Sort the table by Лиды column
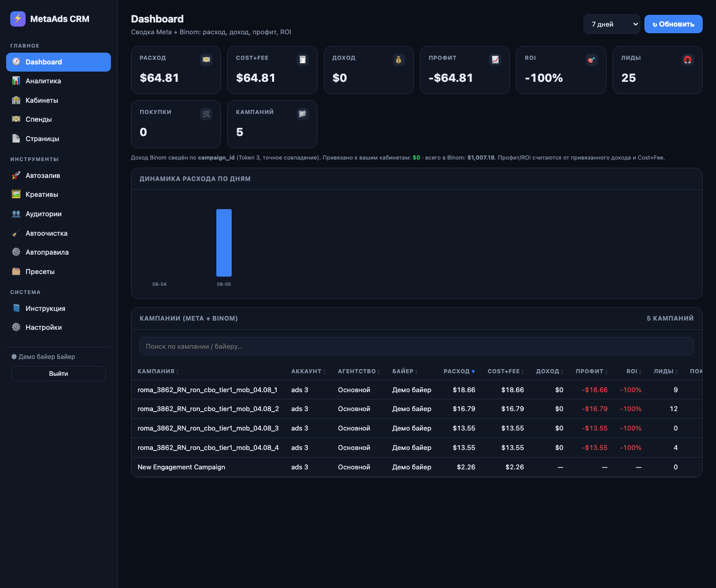The height and width of the screenshot is (588, 716). coord(666,371)
